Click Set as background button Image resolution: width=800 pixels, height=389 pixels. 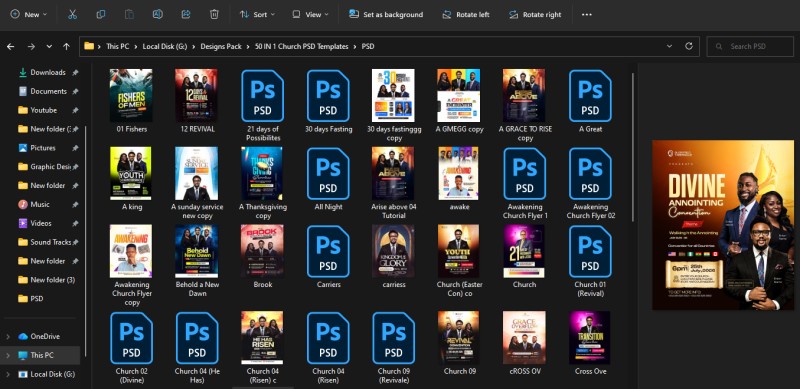click(x=386, y=14)
